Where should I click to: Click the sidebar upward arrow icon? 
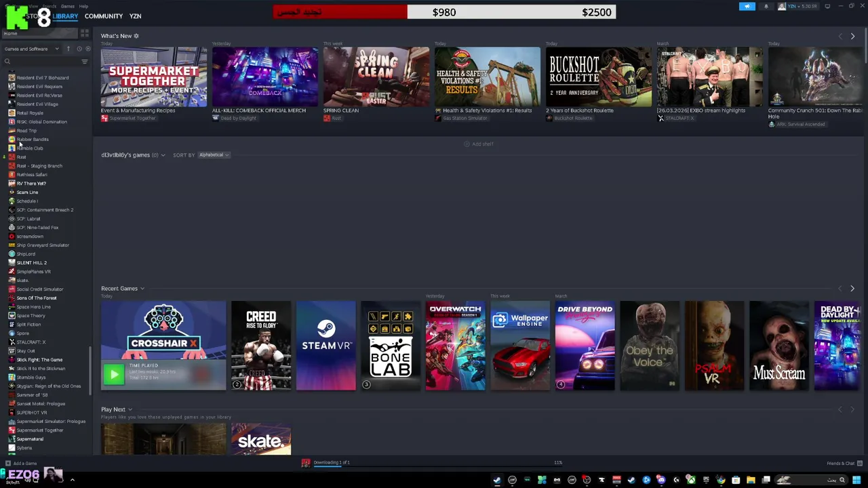[x=68, y=49]
